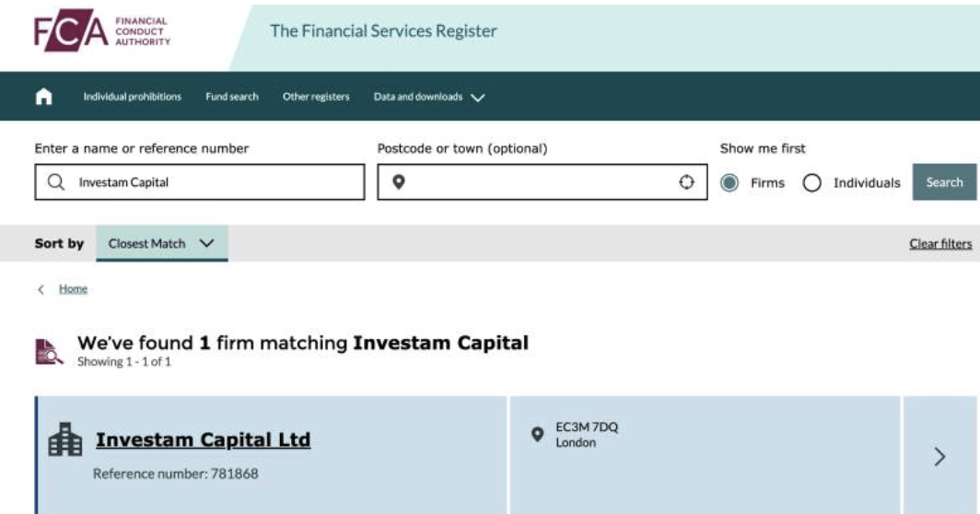Open Individual prohibitions menu item
The image size is (980, 514).
[x=133, y=97]
